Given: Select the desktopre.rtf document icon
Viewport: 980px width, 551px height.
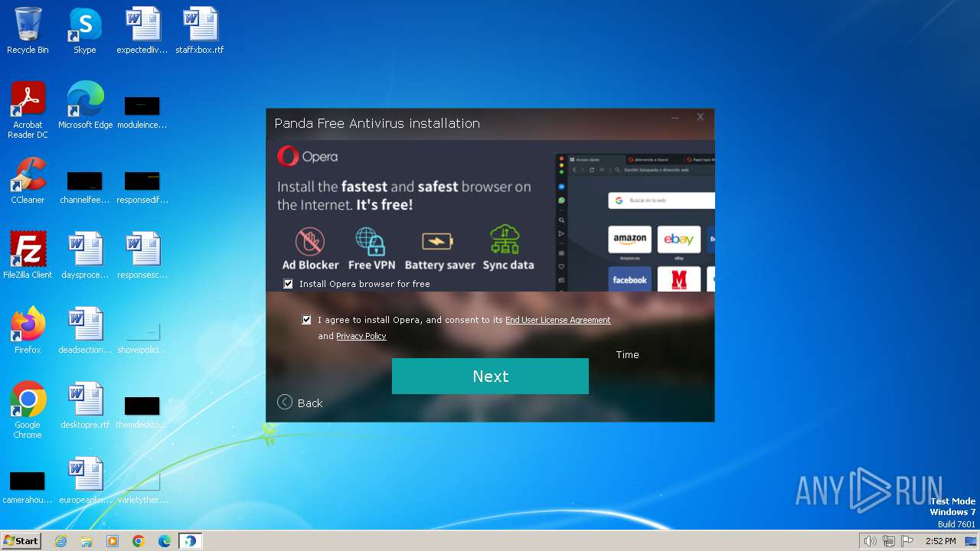Looking at the screenshot, I should pos(85,406).
